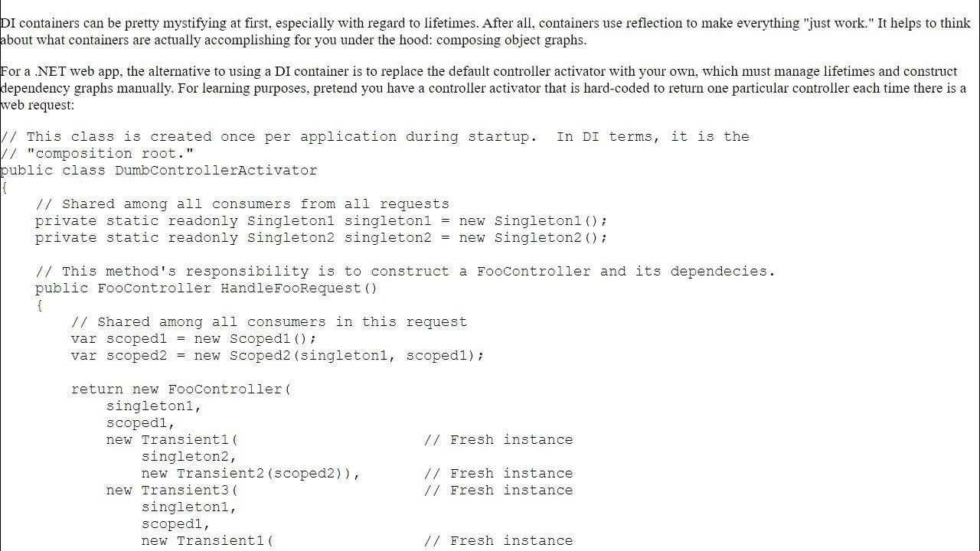
Task: Click "Scoped2(singleton1, scoped1)" constructor call
Action: tap(352, 355)
